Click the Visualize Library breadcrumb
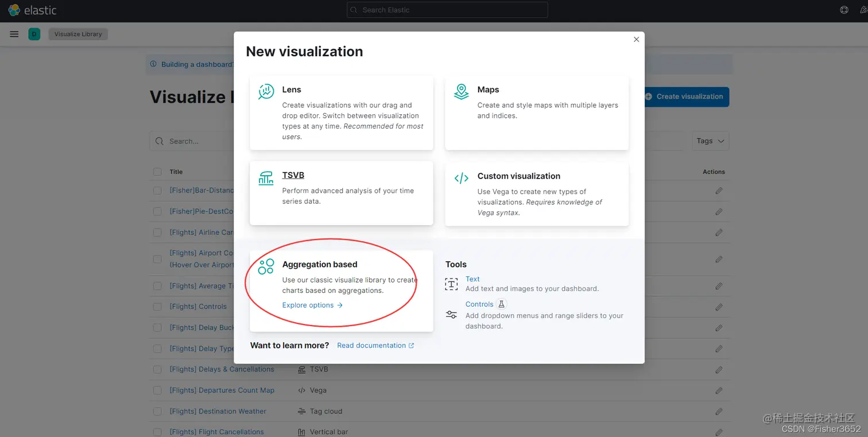 click(x=78, y=34)
